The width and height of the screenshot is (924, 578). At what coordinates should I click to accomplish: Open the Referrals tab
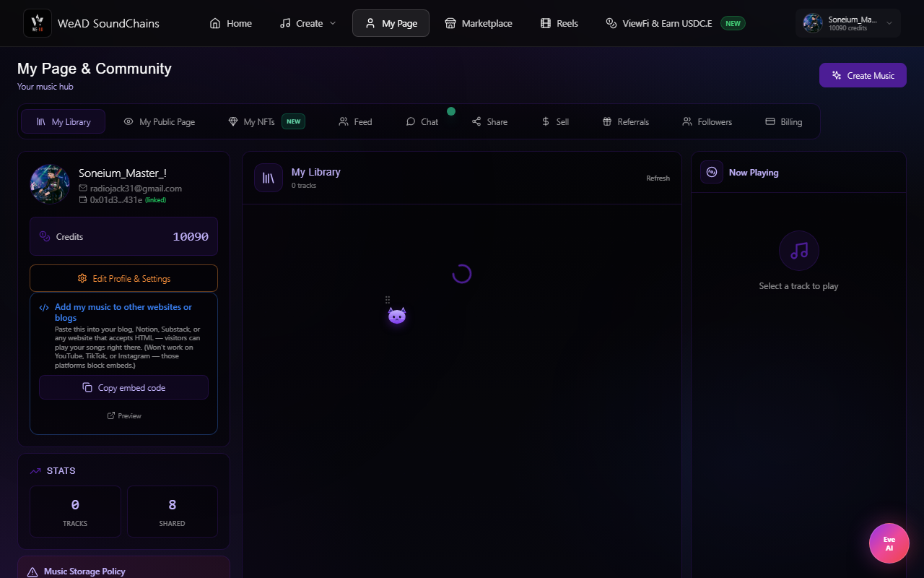(626, 121)
